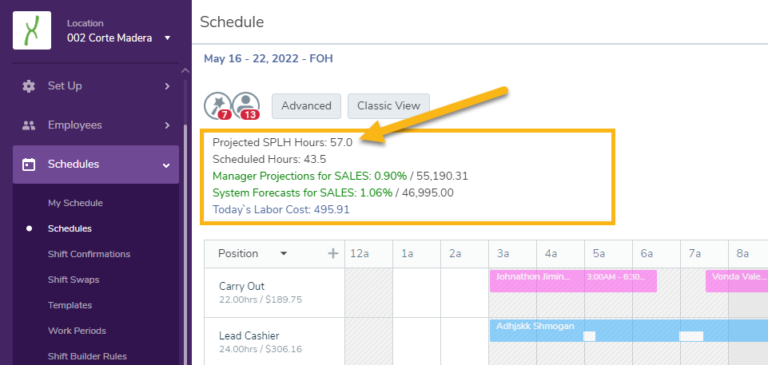Open the Position column dropdown arrow
768x365 pixels.
pos(283,253)
